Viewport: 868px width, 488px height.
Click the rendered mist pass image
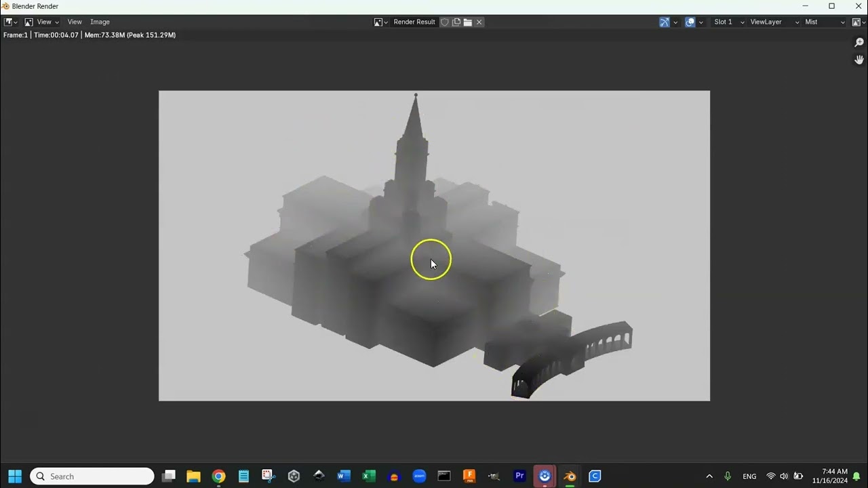click(434, 245)
